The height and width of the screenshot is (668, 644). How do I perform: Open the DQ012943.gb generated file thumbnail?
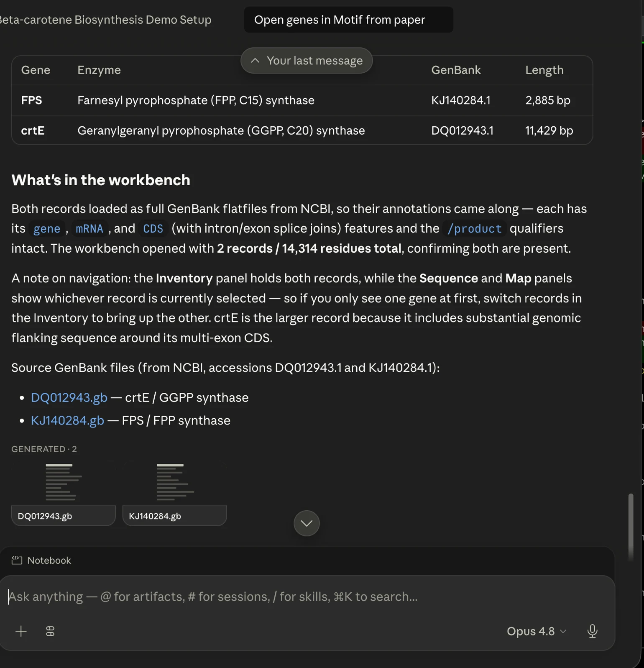[x=63, y=493]
